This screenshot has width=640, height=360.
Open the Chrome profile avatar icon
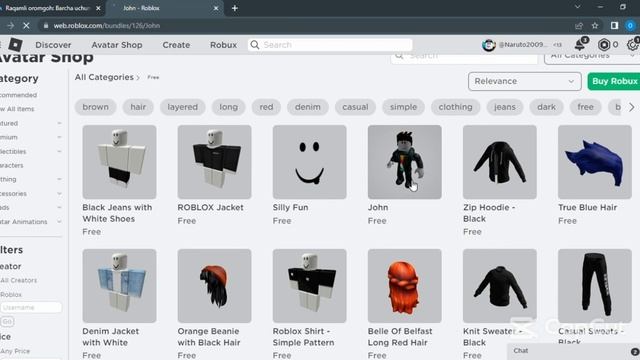click(630, 26)
